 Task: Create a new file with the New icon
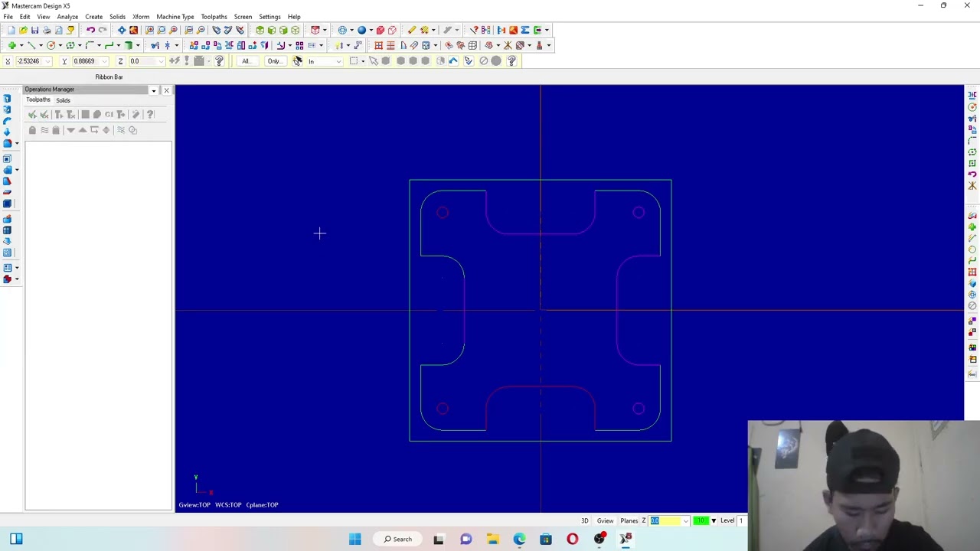(x=11, y=30)
